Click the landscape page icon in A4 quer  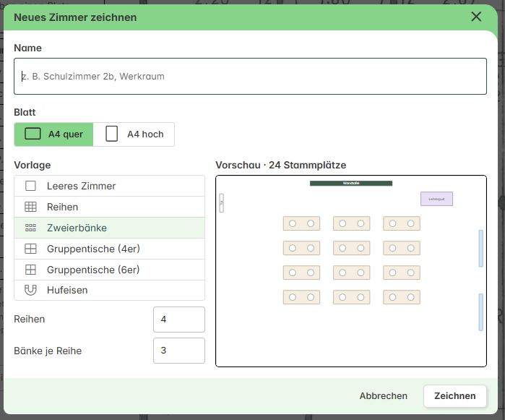click(x=33, y=134)
